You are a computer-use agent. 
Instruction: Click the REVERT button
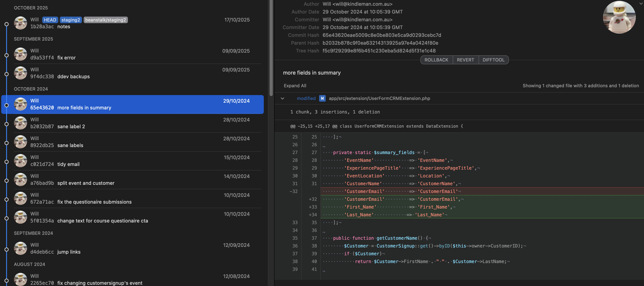coord(465,60)
